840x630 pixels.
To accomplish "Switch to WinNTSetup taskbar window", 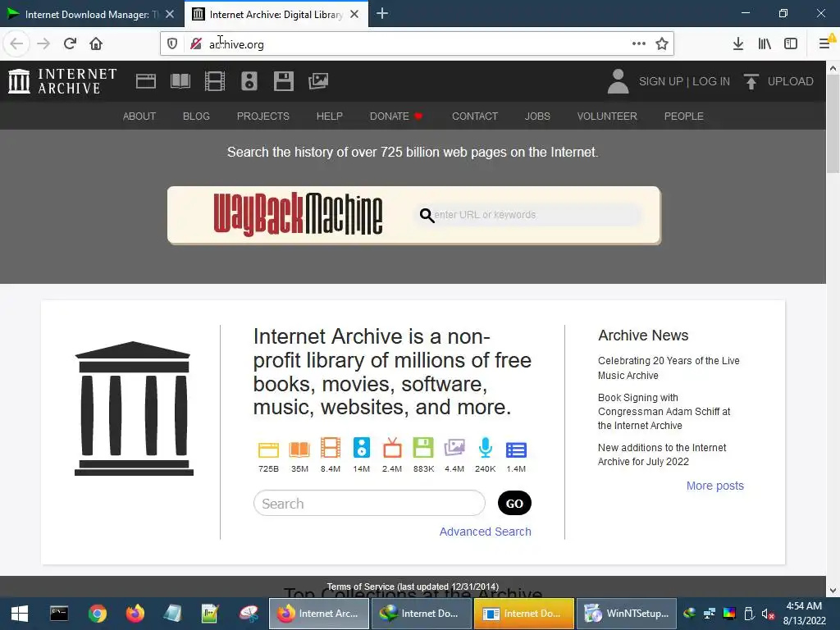I will [627, 614].
